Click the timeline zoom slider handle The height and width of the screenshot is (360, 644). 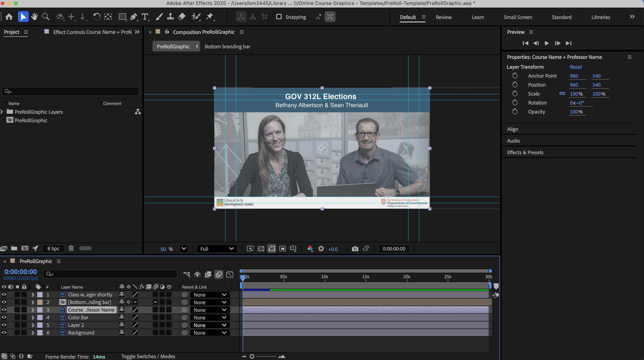tap(252, 356)
